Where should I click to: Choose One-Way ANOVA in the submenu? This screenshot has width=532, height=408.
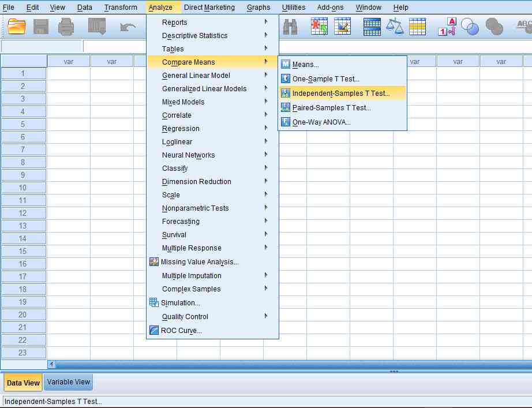click(x=342, y=122)
